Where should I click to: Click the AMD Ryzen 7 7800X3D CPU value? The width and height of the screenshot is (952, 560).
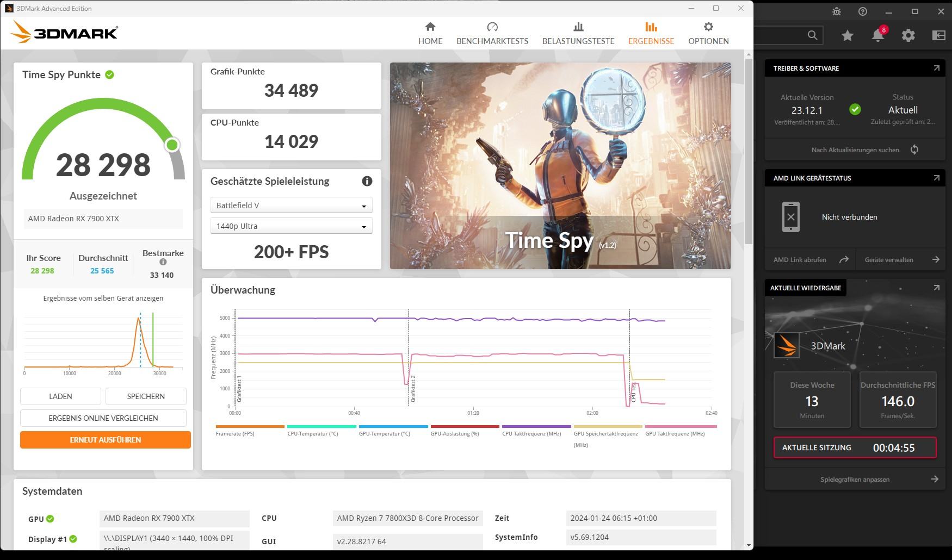[408, 519]
